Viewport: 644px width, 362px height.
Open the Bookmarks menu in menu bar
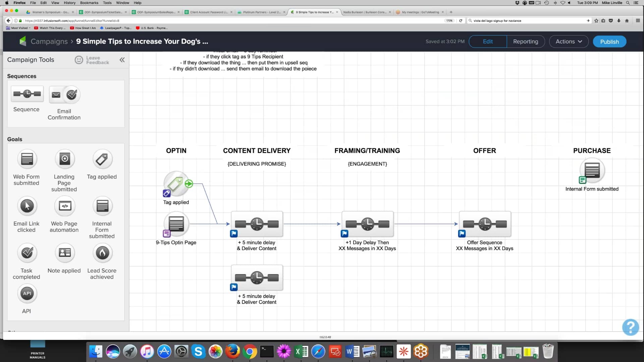(89, 3)
